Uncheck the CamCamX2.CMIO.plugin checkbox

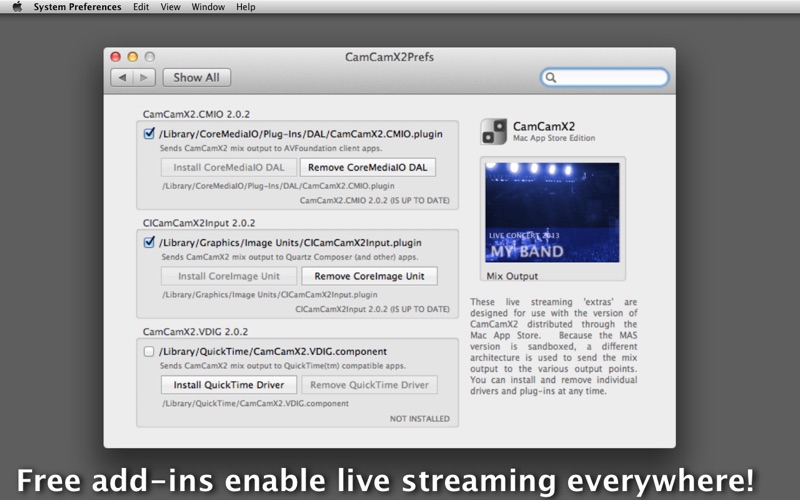point(149,133)
